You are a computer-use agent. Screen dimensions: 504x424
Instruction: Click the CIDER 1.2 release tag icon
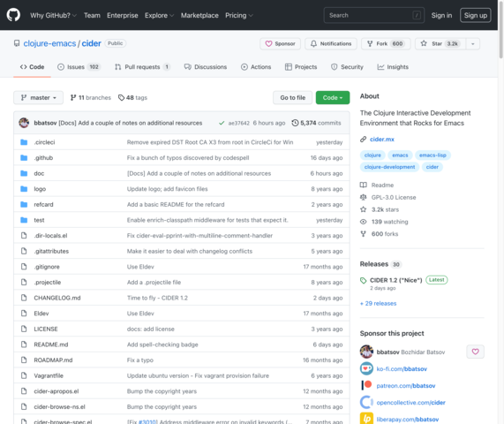click(x=363, y=280)
